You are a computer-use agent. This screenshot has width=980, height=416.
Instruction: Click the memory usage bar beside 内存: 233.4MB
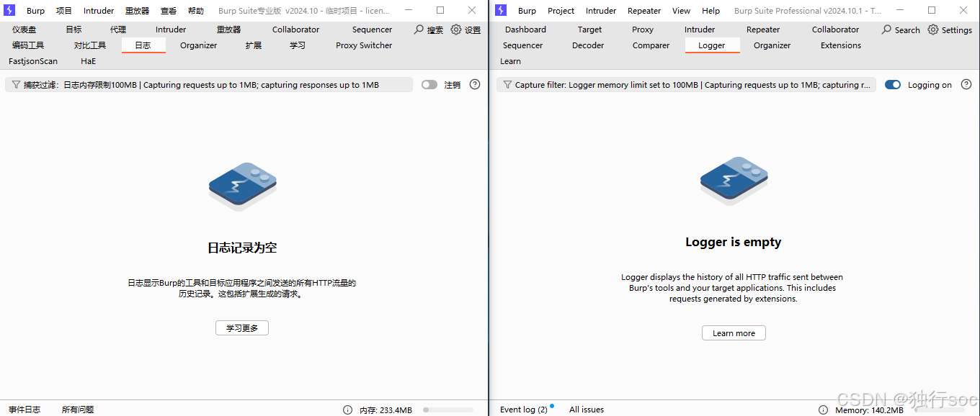448,410
